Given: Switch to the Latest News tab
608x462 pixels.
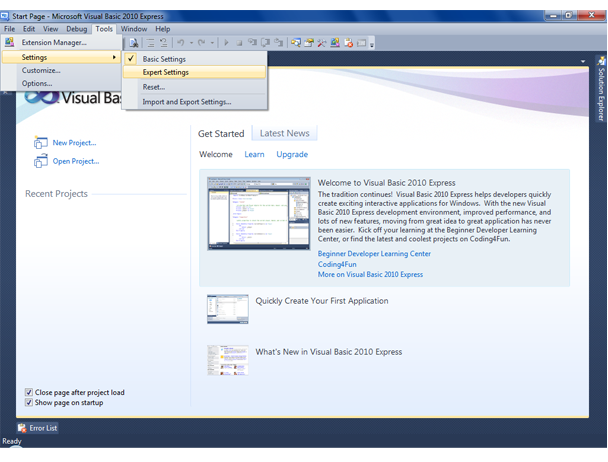Looking at the screenshot, I should [x=284, y=133].
